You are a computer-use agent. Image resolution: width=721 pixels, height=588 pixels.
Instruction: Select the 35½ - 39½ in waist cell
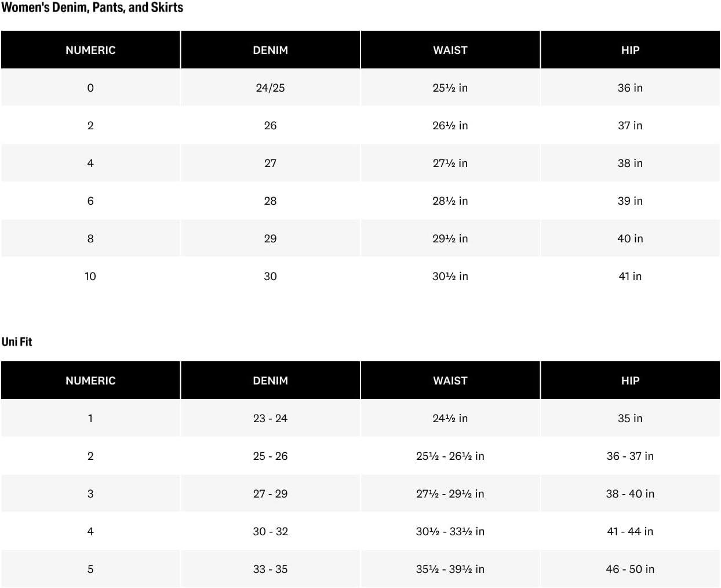(x=450, y=569)
